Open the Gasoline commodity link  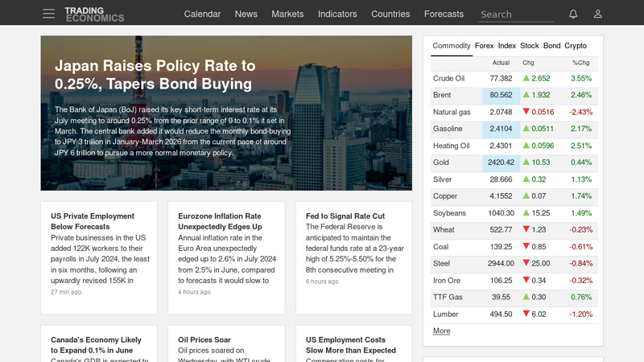[x=448, y=129]
